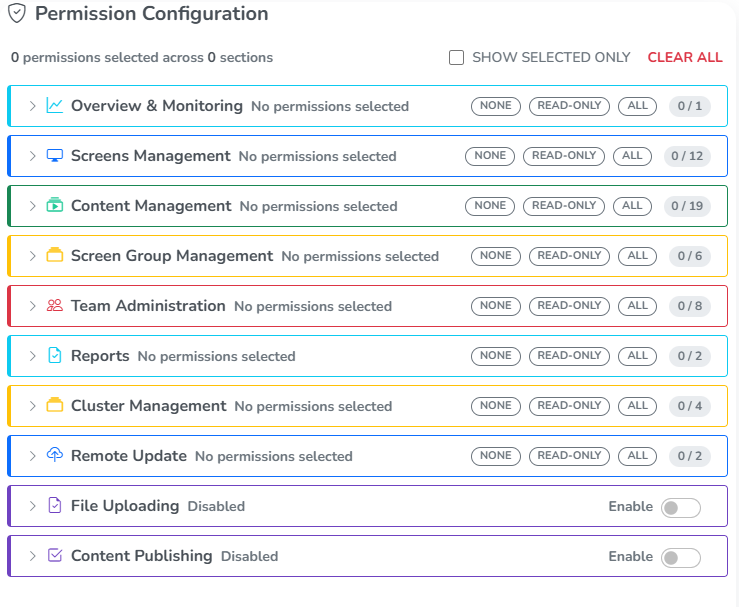The width and height of the screenshot is (739, 607).
Task: Expand the Content Publishing section chevron
Action: 33,556
